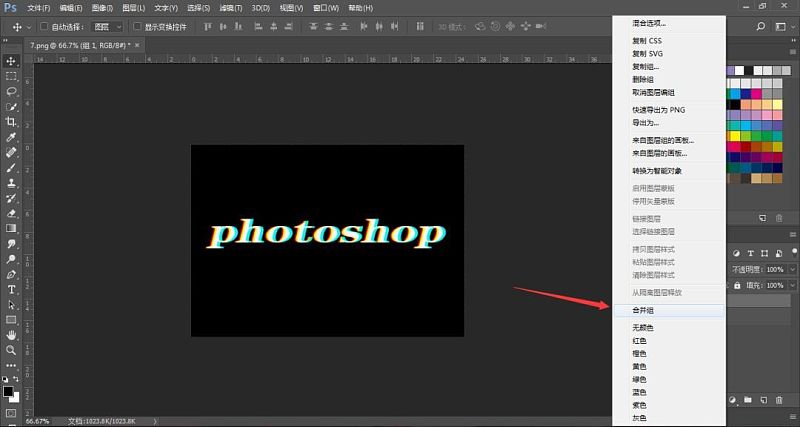Open the 文件(F) menu
This screenshot has width=800, height=427.
[39, 8]
